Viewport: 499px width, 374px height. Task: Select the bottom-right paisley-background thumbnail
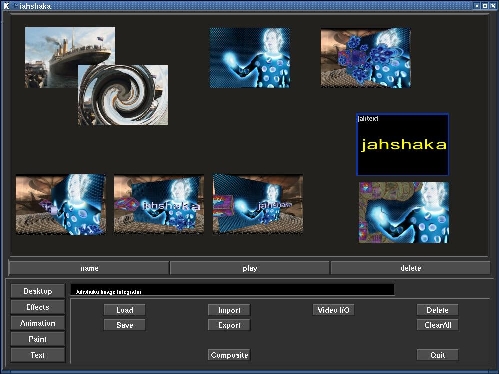(404, 212)
